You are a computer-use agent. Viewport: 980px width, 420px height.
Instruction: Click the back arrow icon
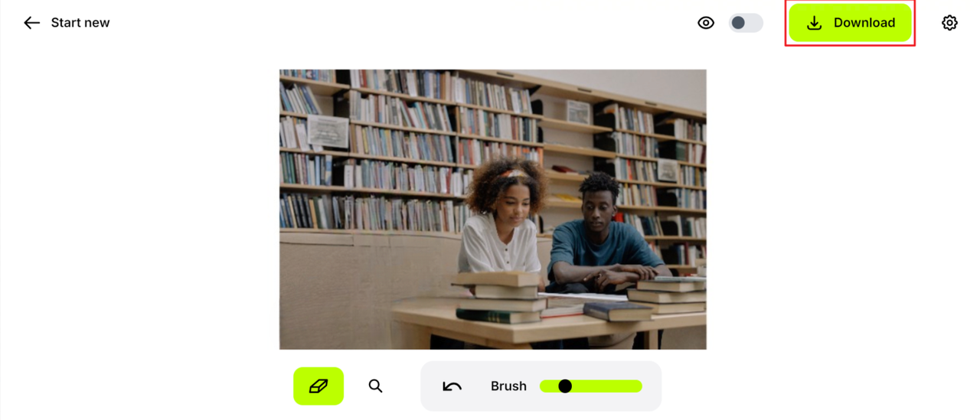(31, 23)
